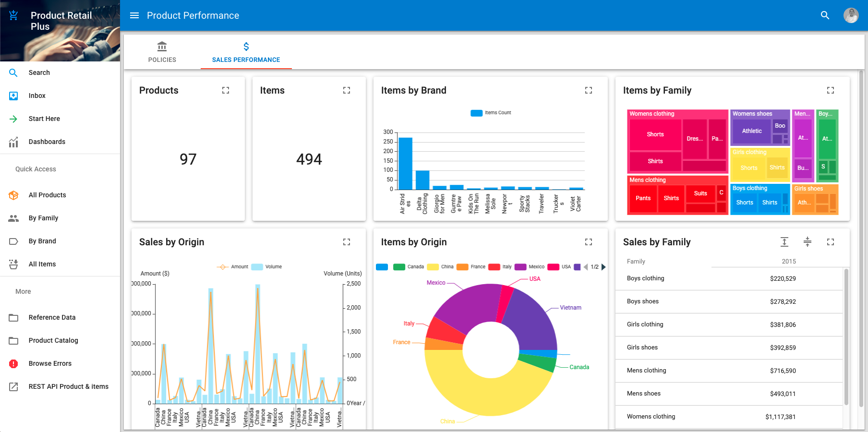Open All Products from Quick Access
Screen dimensions: 868x432
tap(47, 195)
